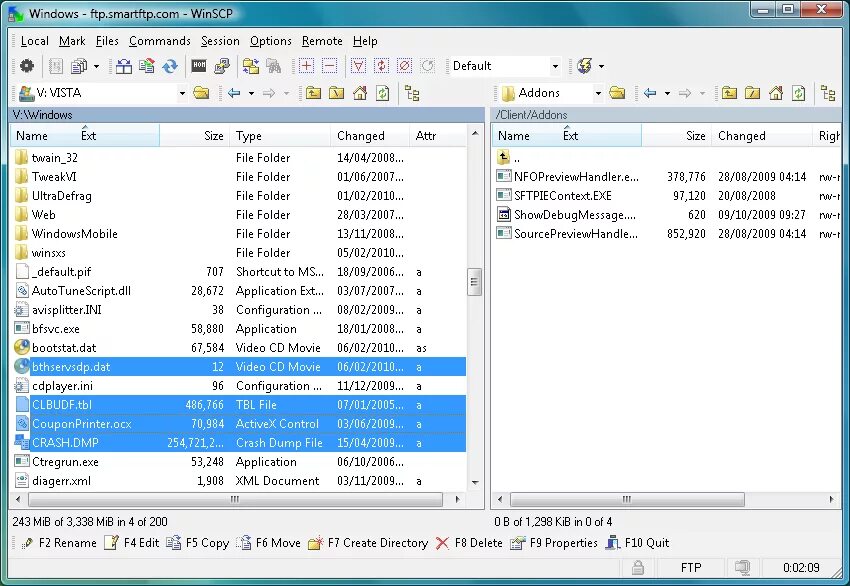Click the lightning globe session icon

tap(584, 66)
